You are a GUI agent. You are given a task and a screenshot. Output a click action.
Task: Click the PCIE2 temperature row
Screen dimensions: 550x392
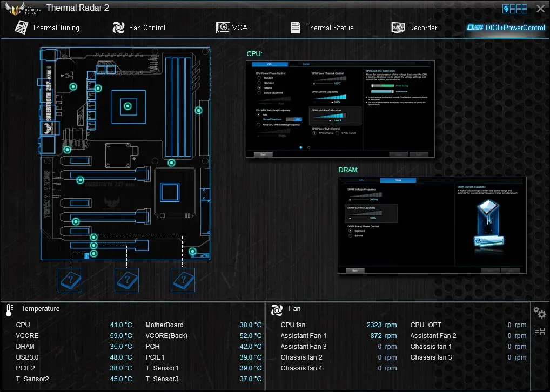pyautogui.click(x=74, y=368)
